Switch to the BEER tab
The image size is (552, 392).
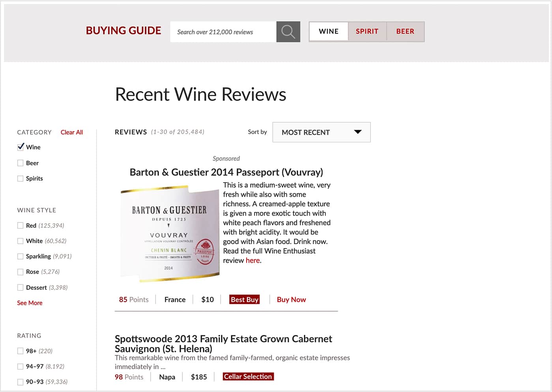point(405,32)
